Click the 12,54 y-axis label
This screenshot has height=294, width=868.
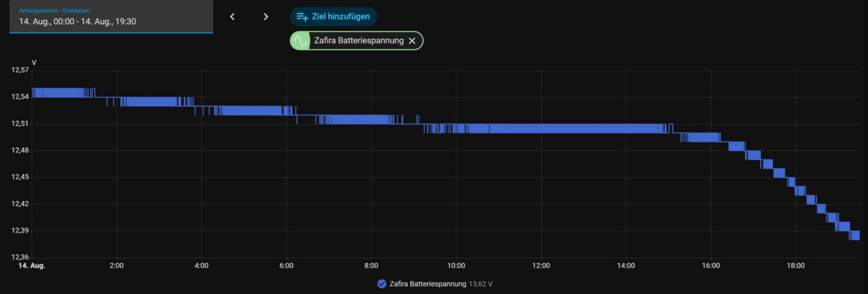(x=20, y=97)
